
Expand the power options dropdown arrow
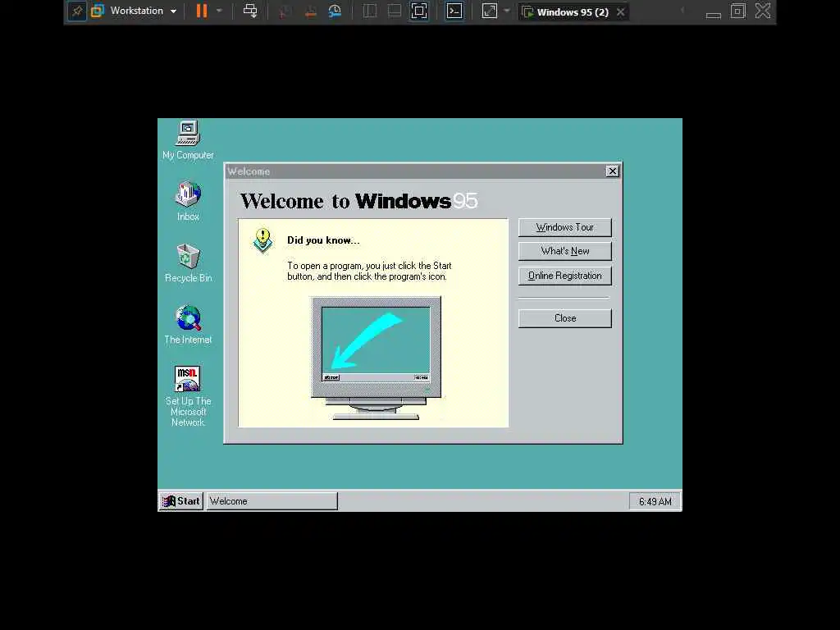219,11
